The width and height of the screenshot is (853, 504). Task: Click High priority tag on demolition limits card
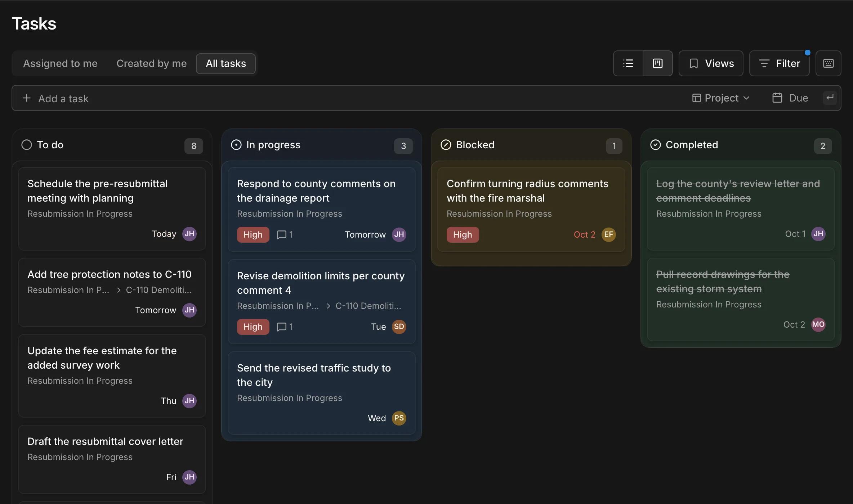(x=253, y=327)
